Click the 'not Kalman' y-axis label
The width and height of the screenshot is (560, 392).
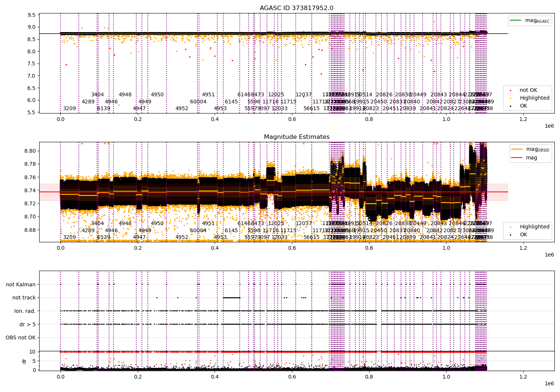pos(21,284)
